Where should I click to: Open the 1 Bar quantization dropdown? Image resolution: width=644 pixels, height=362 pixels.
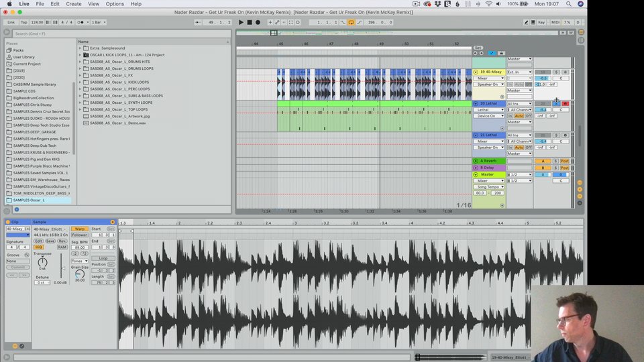tap(99, 22)
